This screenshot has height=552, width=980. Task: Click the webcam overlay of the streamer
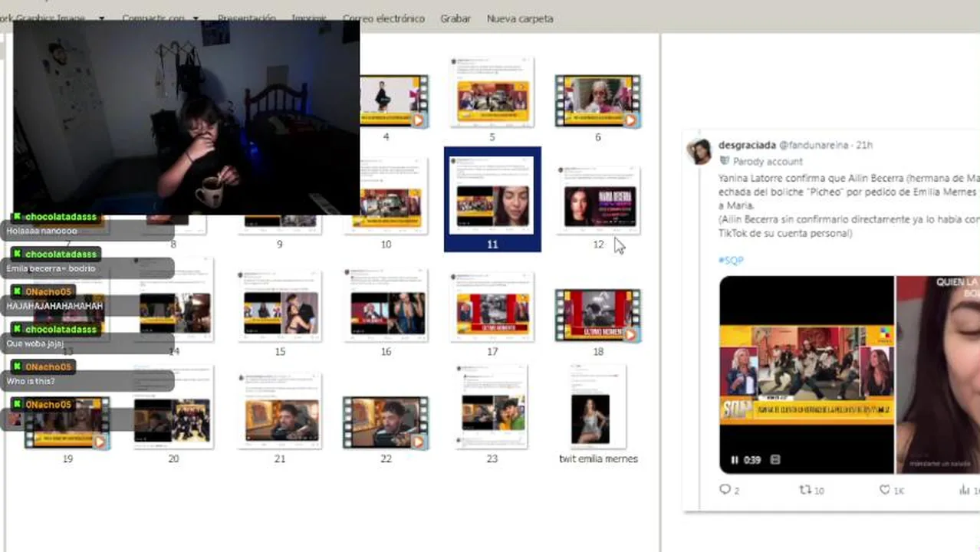(x=186, y=117)
